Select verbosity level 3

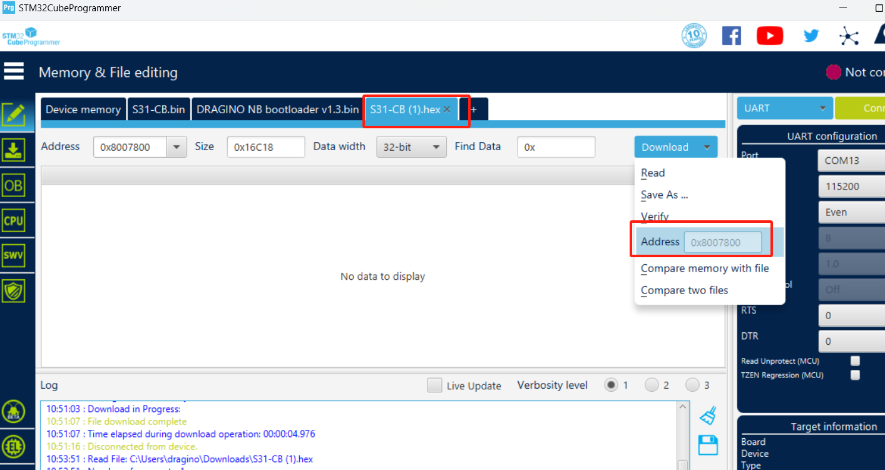pos(692,385)
